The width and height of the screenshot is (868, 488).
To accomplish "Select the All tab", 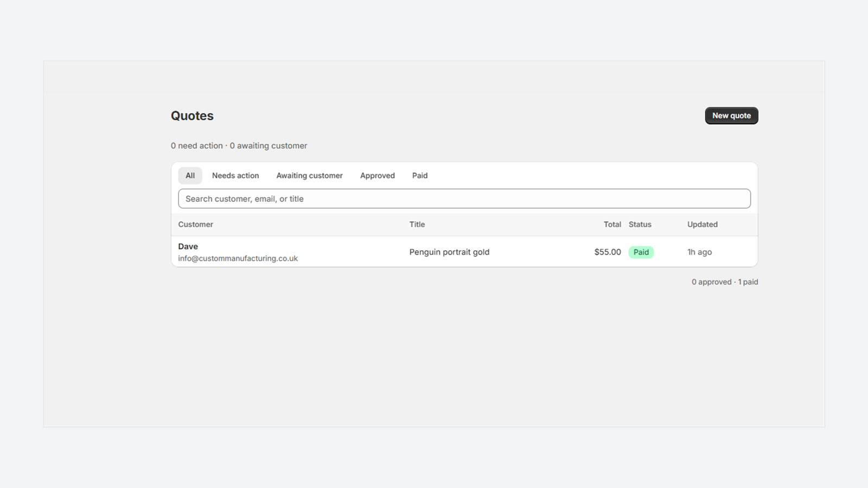I will pyautogui.click(x=190, y=176).
